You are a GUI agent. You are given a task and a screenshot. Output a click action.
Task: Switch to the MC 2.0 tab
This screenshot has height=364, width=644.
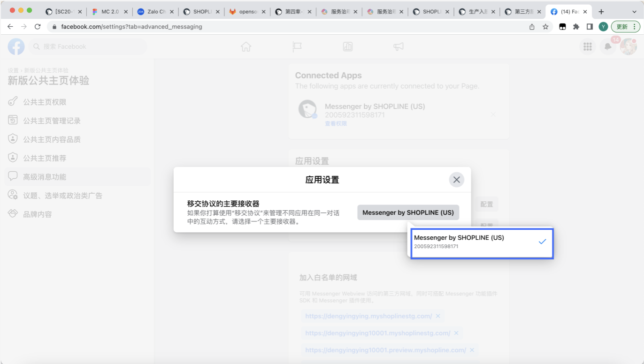click(x=109, y=12)
